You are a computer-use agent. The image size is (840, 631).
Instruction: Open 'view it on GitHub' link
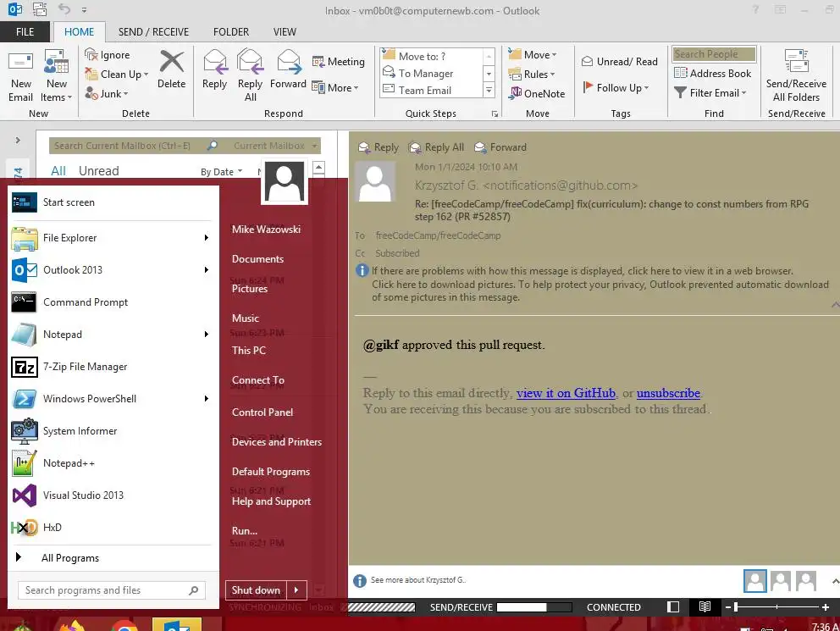click(x=566, y=393)
